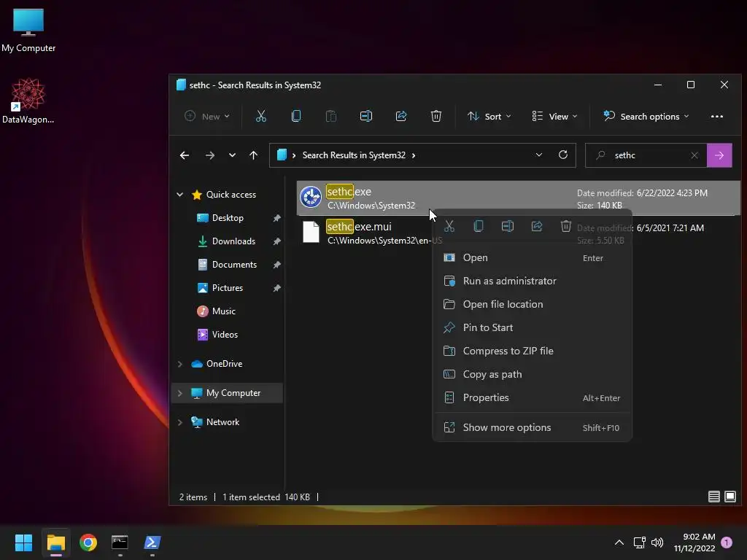
Task: Click the Cut icon in the context menu
Action: [x=449, y=226]
